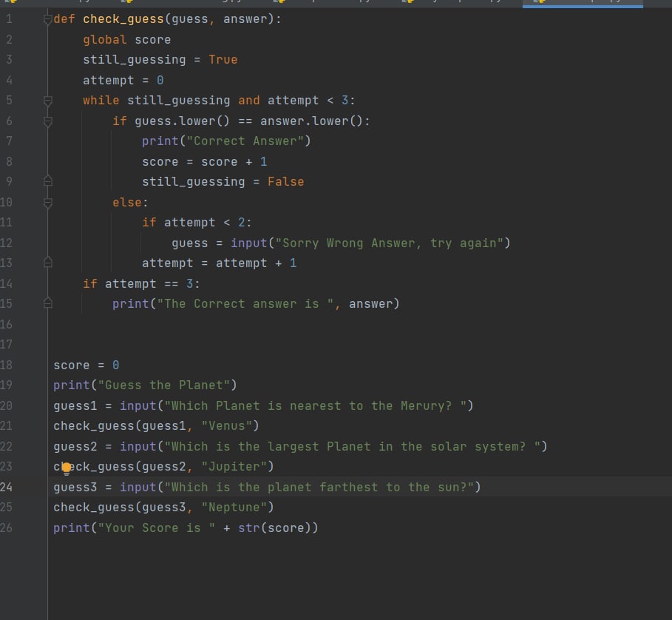Click 'attempt = attempt + 1' on line 13

219,263
